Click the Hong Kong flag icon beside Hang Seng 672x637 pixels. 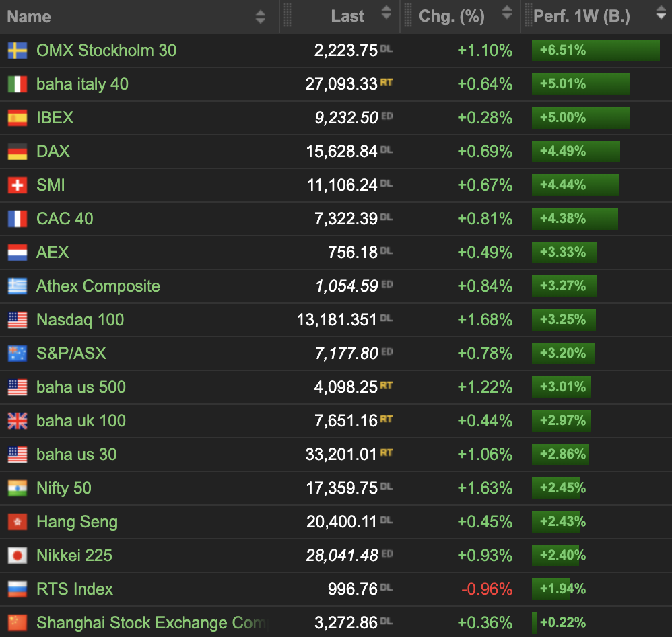click(18, 522)
